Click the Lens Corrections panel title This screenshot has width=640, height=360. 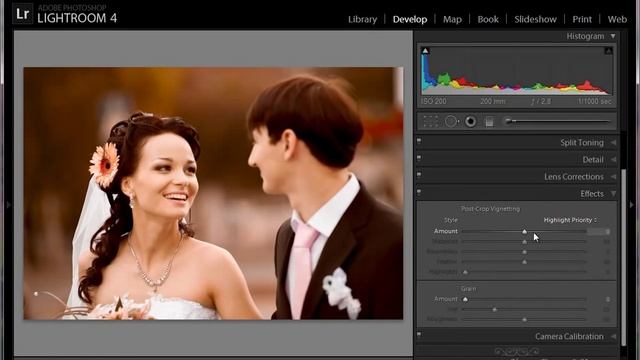(x=573, y=177)
